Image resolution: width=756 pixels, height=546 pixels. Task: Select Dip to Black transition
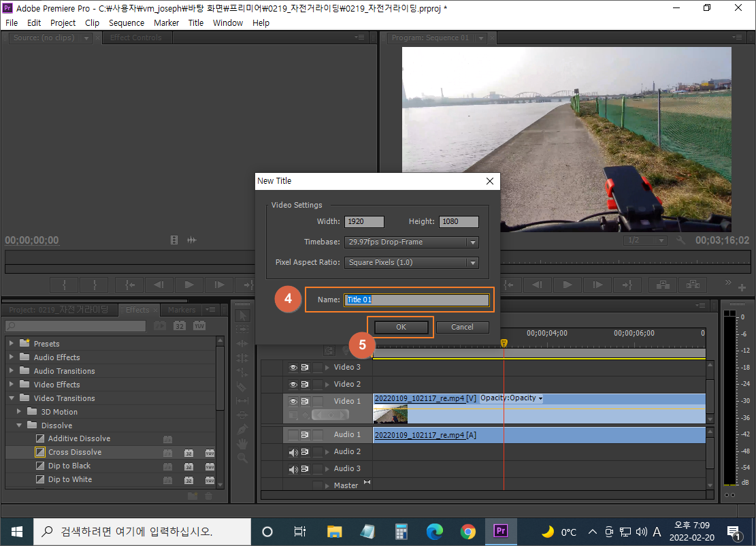69,466
